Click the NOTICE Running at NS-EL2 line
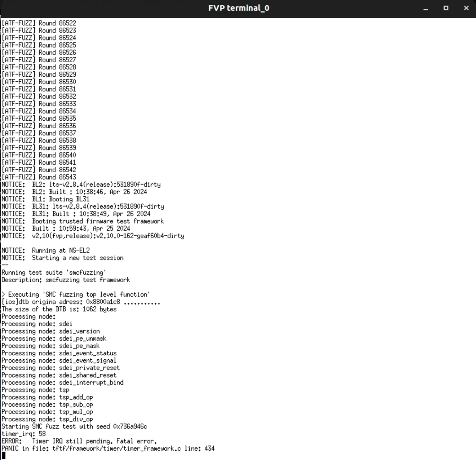 coord(46,250)
